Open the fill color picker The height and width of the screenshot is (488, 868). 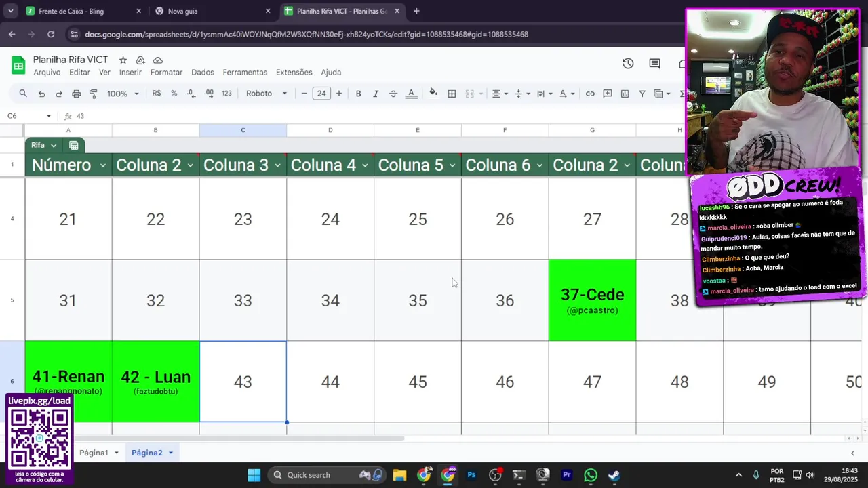tap(433, 94)
